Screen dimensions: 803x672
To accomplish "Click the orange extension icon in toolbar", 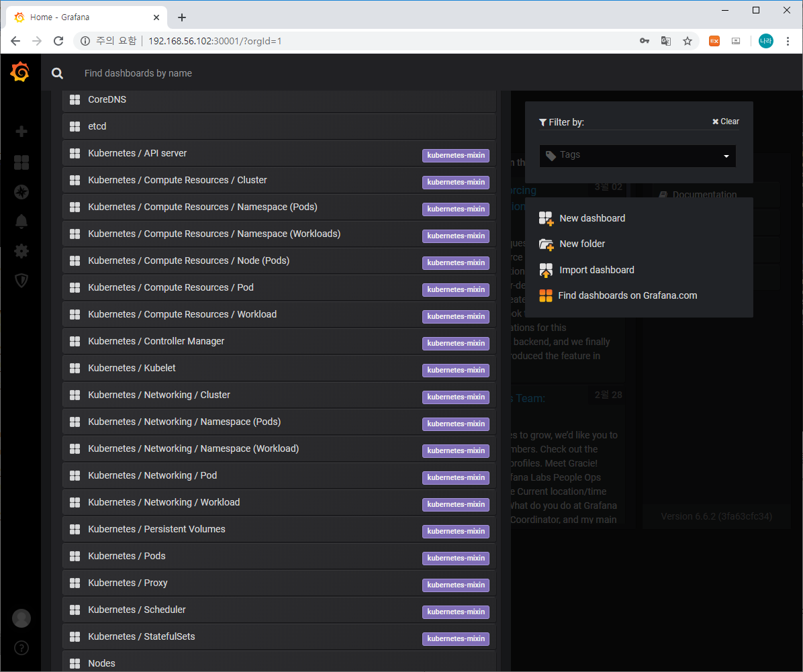I will coord(714,41).
